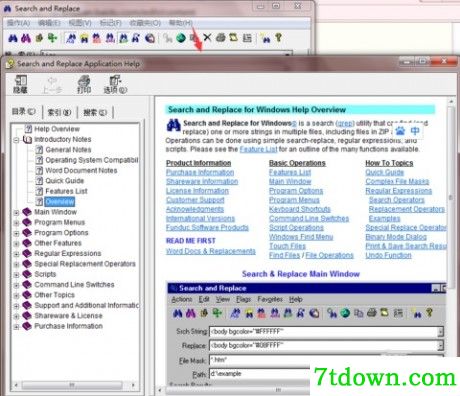Expand the Other Features book node
Viewport: 460px width, 396px height.
(16, 243)
